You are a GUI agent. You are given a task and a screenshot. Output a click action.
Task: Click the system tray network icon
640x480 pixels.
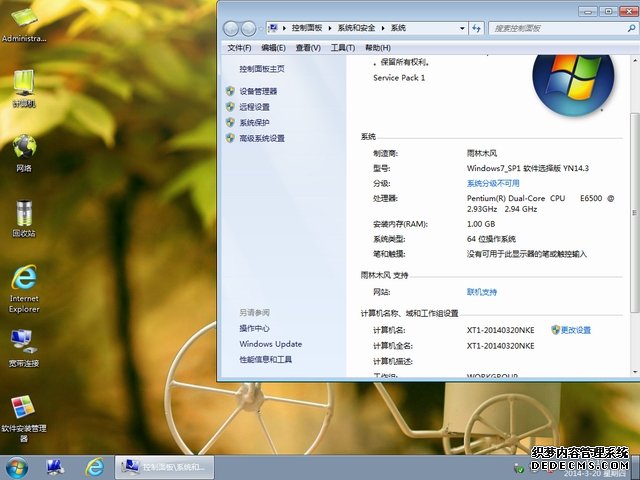point(519,468)
